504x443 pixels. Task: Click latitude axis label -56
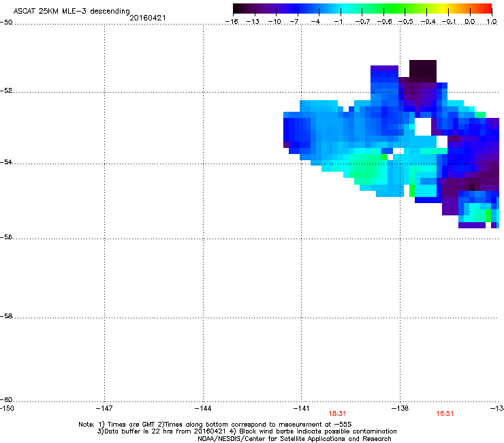(x=6, y=236)
